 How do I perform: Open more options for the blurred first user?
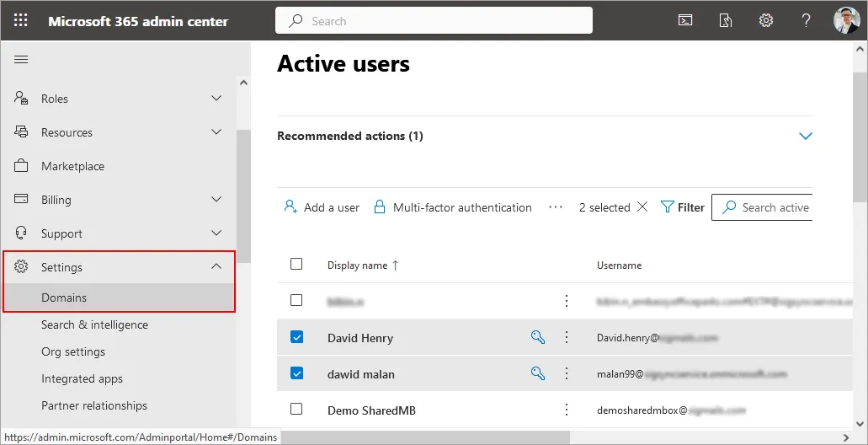[x=567, y=300]
